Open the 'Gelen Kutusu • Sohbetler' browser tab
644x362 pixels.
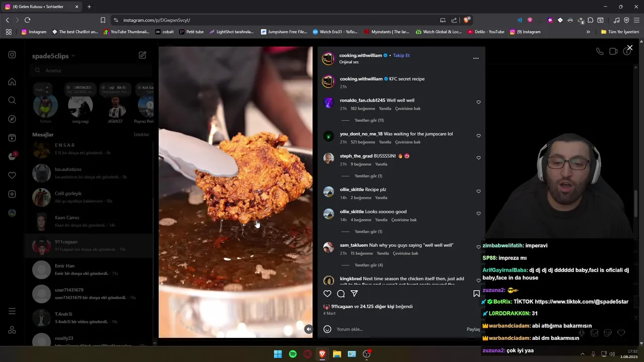tap(41, 7)
